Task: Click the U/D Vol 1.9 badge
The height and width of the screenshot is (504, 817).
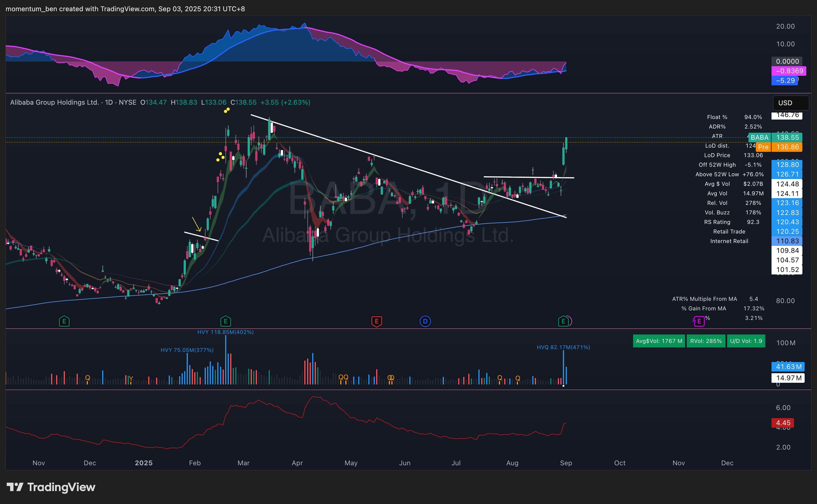Action: point(746,341)
